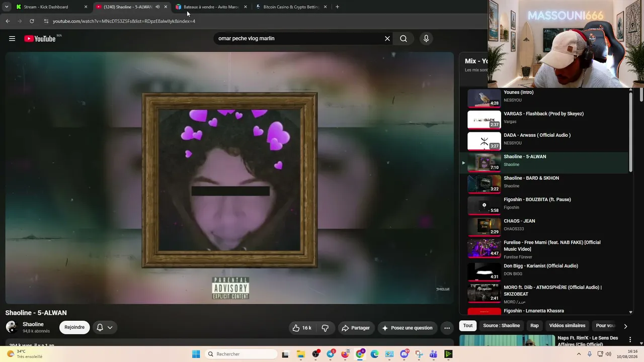Play VARGAS - Flashback from the mix
This screenshot has width=644, height=362.
coord(546,120)
